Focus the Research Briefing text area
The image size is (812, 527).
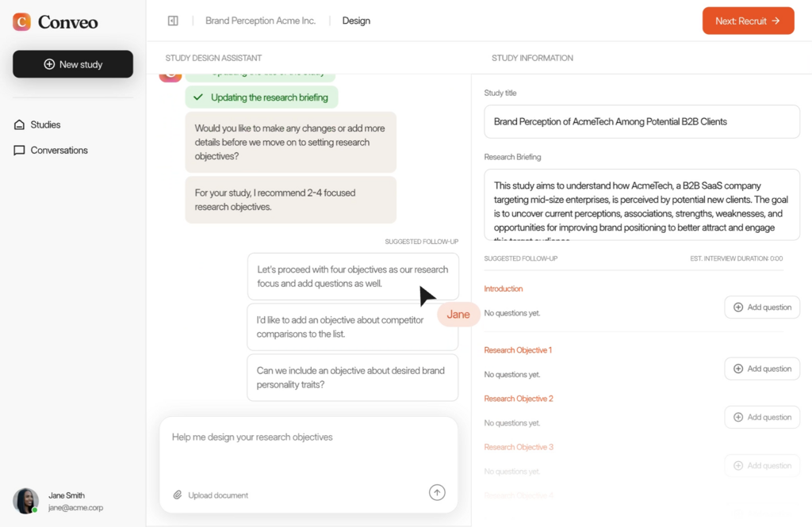642,204
